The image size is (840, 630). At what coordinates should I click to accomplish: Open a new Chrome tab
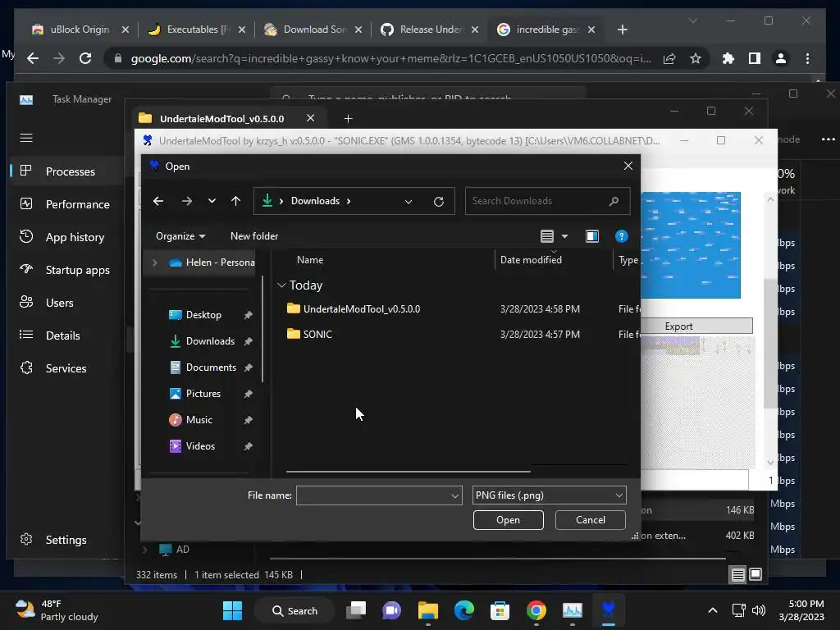622,30
